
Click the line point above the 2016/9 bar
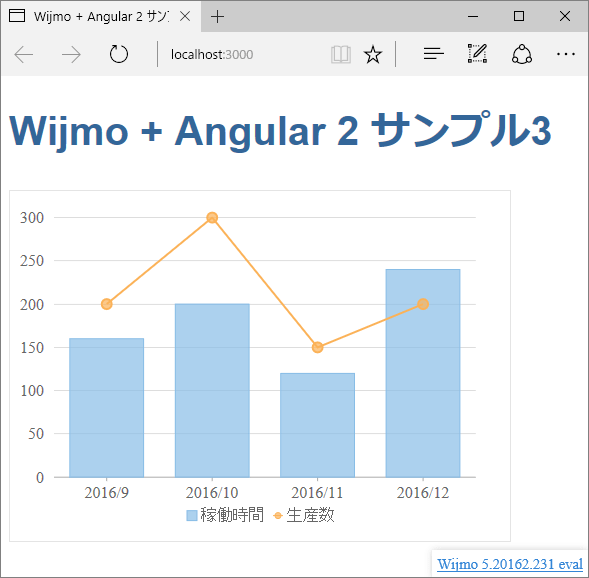point(107,304)
